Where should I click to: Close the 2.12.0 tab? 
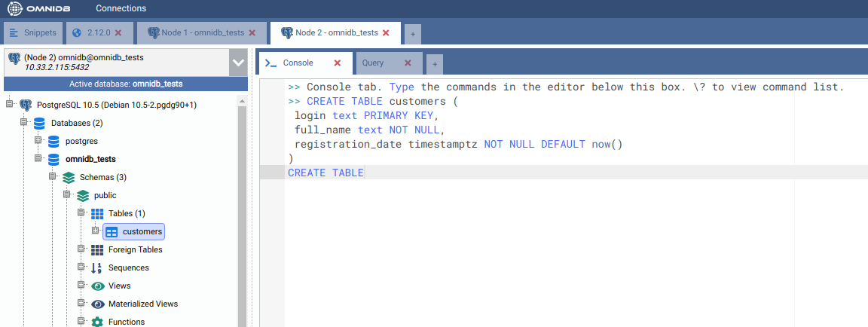point(118,33)
